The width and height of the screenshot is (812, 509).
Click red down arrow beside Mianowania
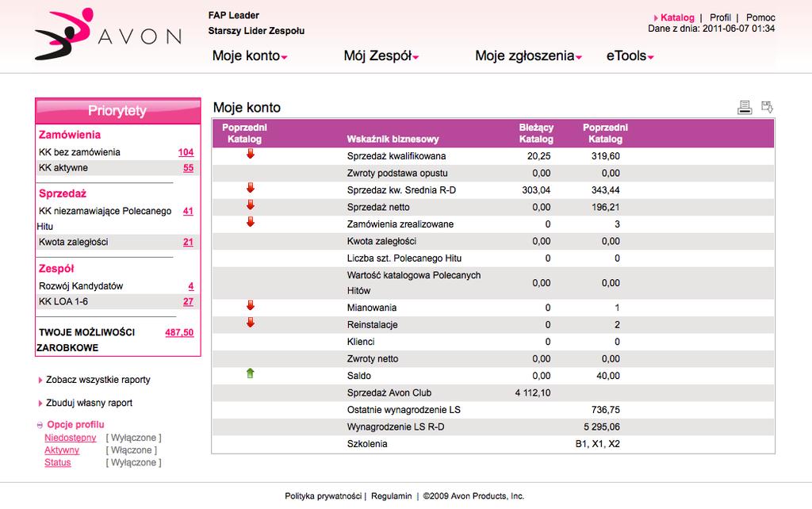[x=251, y=305]
